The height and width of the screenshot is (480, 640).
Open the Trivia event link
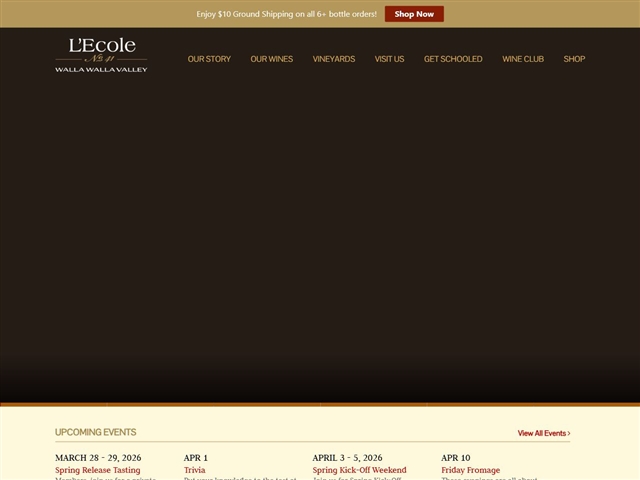click(195, 470)
